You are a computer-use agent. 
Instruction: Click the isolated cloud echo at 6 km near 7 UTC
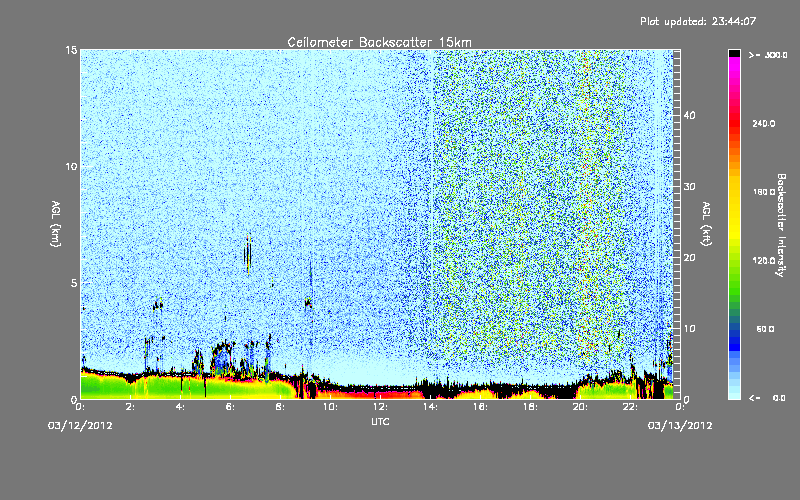(x=247, y=255)
